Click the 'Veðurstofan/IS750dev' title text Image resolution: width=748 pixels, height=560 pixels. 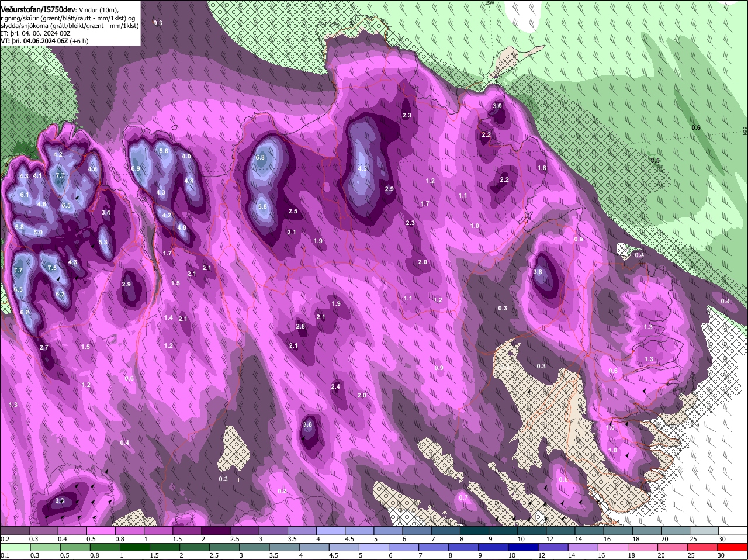[38, 9]
